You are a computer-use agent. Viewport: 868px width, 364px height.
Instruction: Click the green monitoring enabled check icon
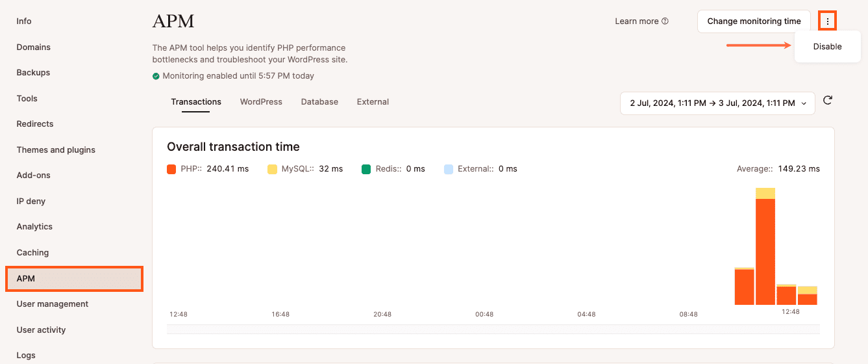point(156,76)
